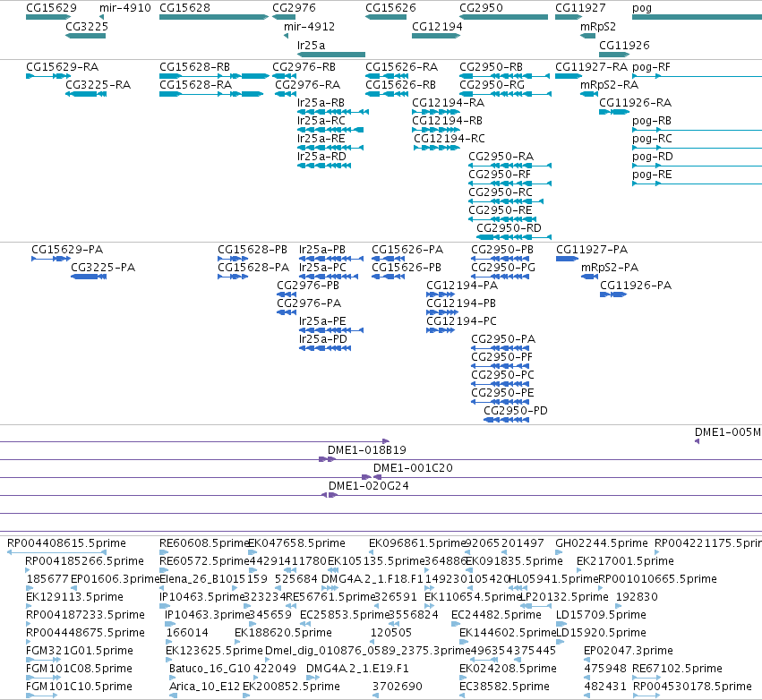762x700 pixels.
Task: Select the CG3225 gene feature
Action: [85, 36]
